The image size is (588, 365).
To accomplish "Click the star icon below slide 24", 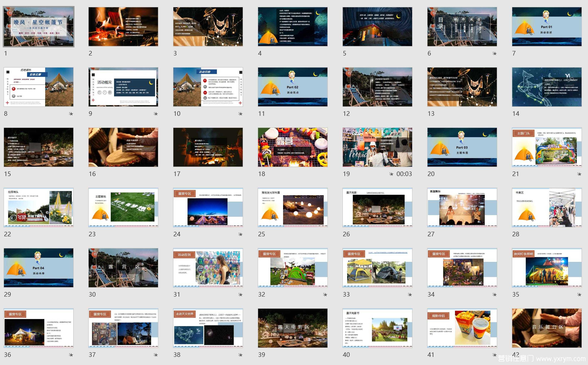I will tap(240, 234).
